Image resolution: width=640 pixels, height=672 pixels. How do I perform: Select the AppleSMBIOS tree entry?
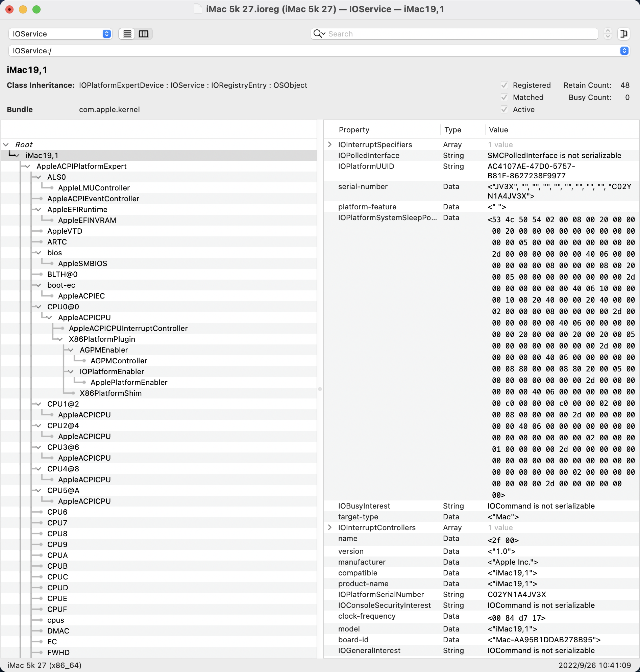82,263
